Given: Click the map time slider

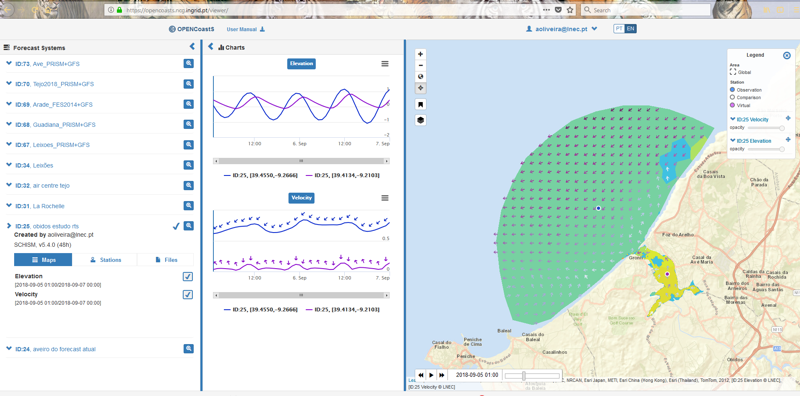Looking at the screenshot, I should (532, 375).
